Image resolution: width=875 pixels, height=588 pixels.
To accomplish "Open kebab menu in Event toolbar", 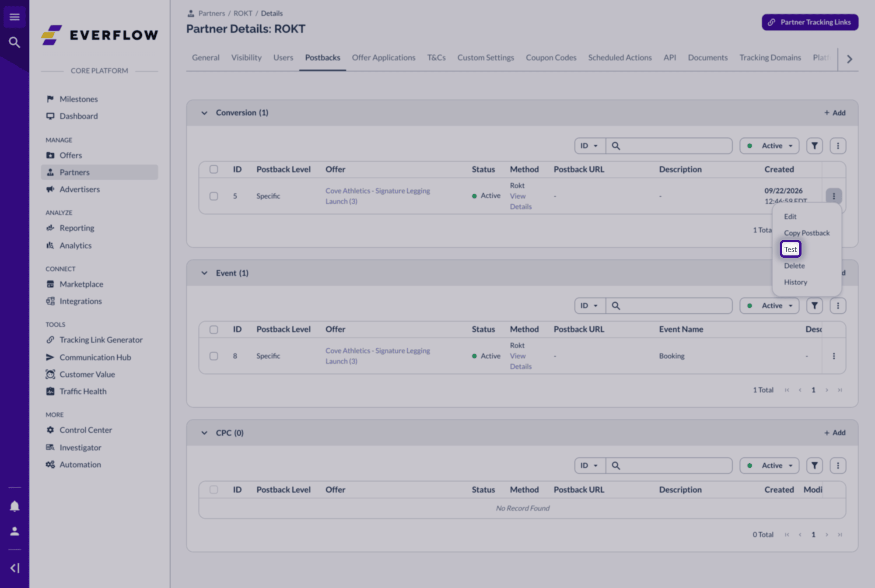I will coord(838,306).
